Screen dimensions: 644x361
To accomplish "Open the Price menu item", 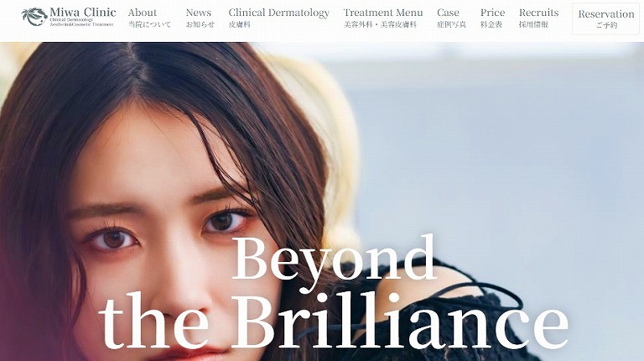I will click(x=492, y=13).
